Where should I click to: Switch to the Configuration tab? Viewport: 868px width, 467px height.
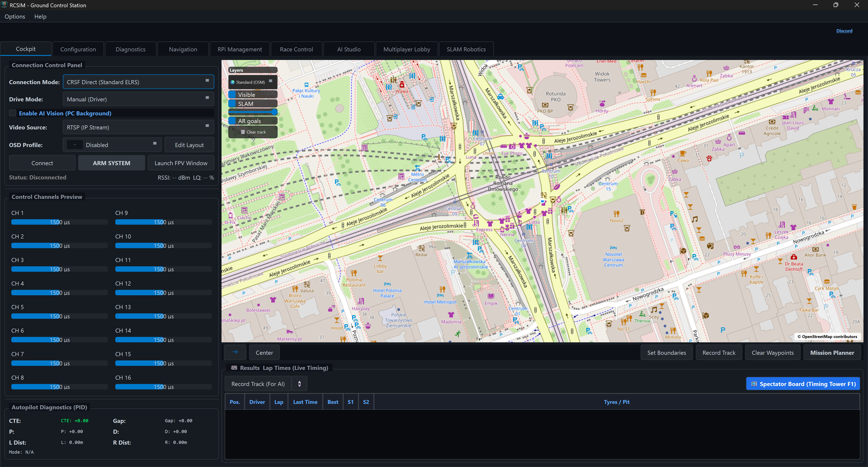click(78, 49)
